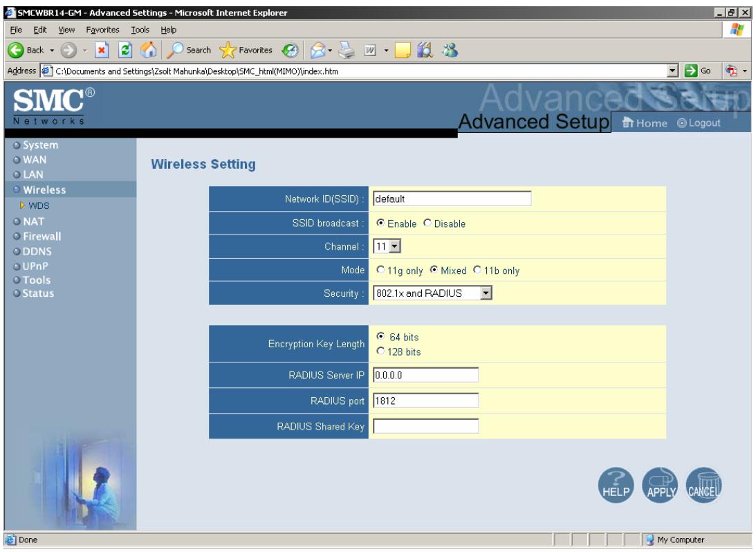Click the SMC Networks logo
Screen dimensions: 756x552
[x=53, y=107]
